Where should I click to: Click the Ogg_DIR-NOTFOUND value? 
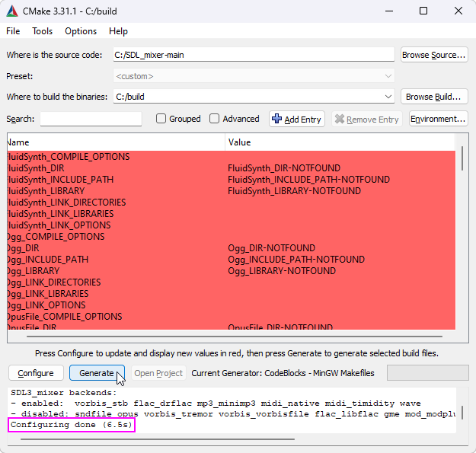(272, 248)
